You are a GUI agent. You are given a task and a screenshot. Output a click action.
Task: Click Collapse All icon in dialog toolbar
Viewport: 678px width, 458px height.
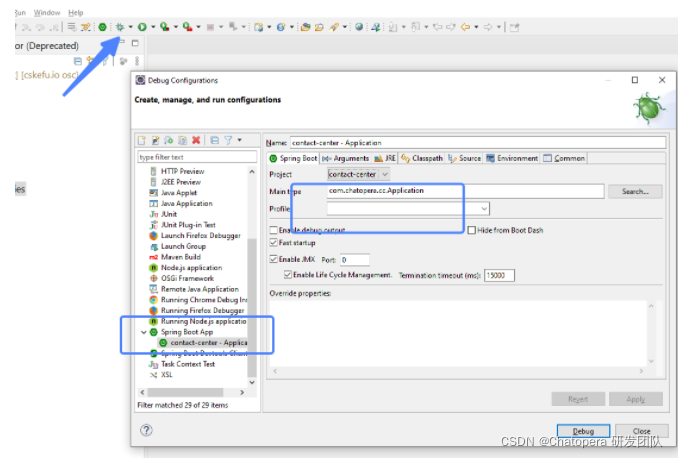(x=214, y=140)
